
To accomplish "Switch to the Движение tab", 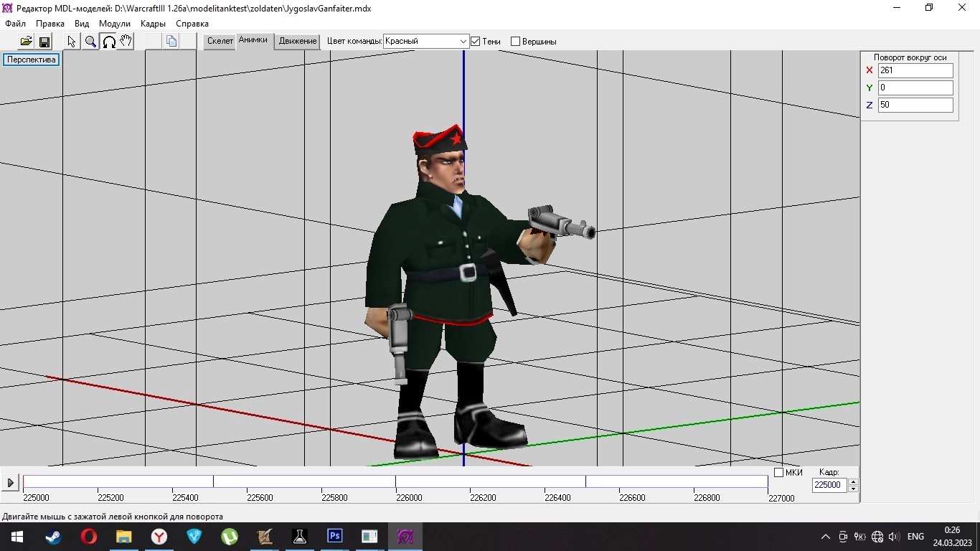I will click(x=298, y=41).
